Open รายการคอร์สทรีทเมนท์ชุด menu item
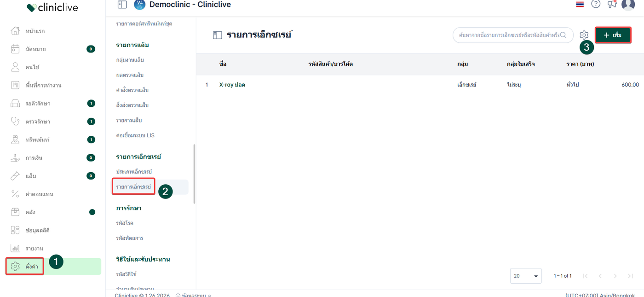 click(144, 23)
